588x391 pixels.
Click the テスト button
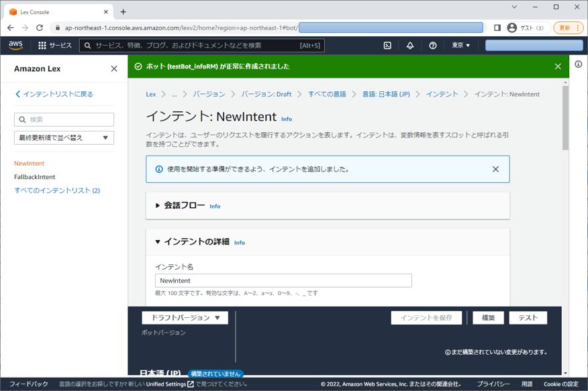pyautogui.click(x=528, y=318)
